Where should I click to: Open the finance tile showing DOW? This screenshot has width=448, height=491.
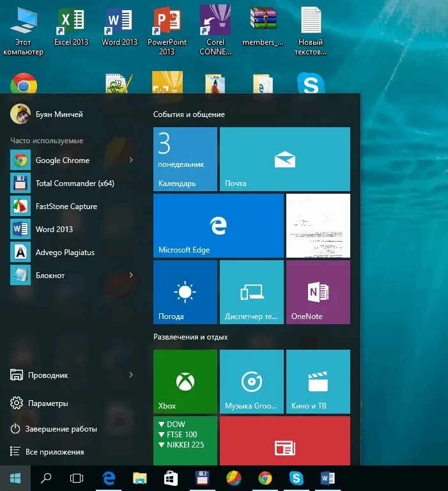(x=185, y=440)
